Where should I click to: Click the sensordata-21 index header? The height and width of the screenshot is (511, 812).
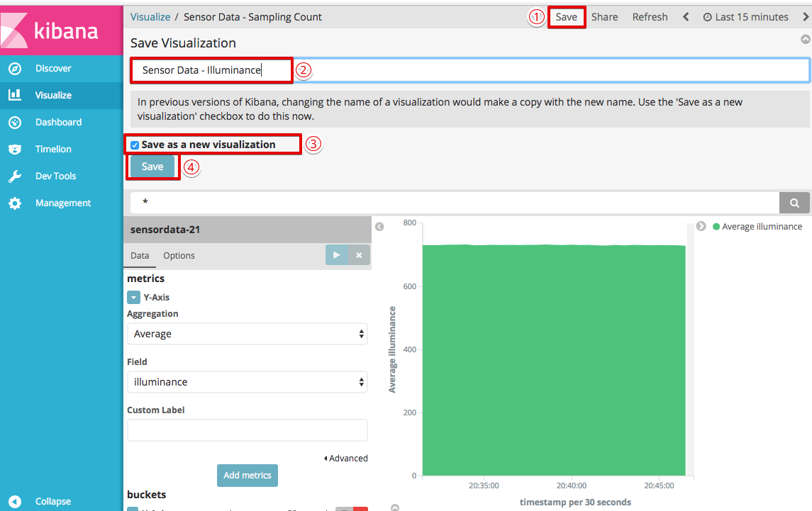click(x=248, y=230)
